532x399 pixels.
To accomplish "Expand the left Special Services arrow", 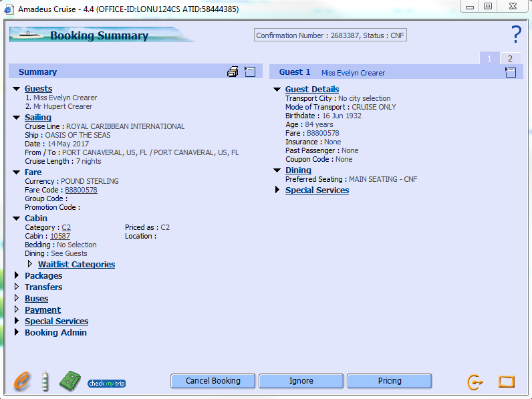I will tap(16, 321).
